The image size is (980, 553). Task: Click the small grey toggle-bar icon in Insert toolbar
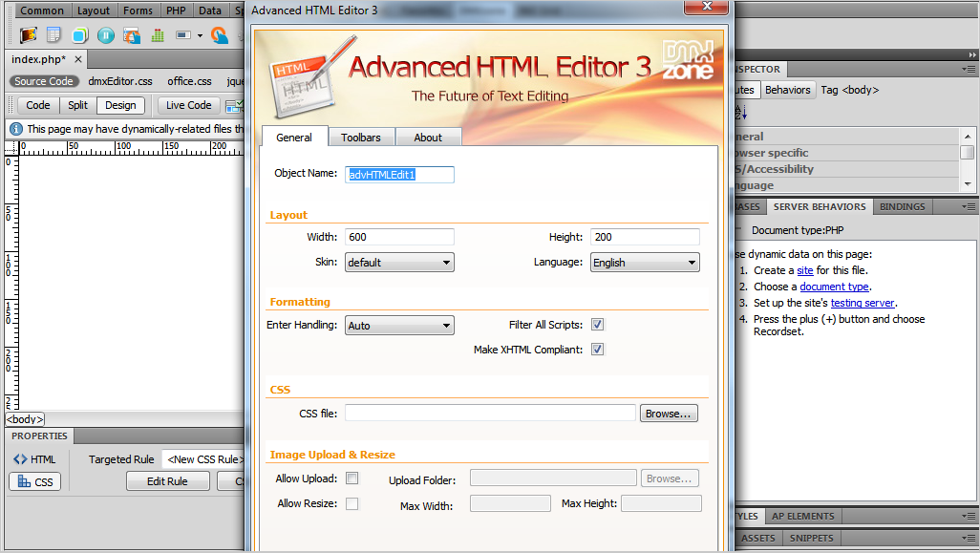183,35
